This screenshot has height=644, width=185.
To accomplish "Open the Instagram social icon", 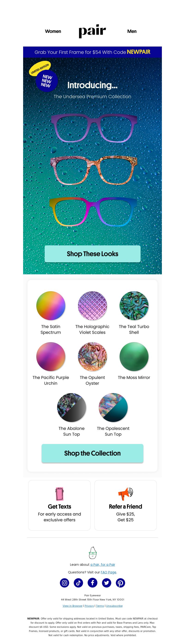I will tap(65, 583).
